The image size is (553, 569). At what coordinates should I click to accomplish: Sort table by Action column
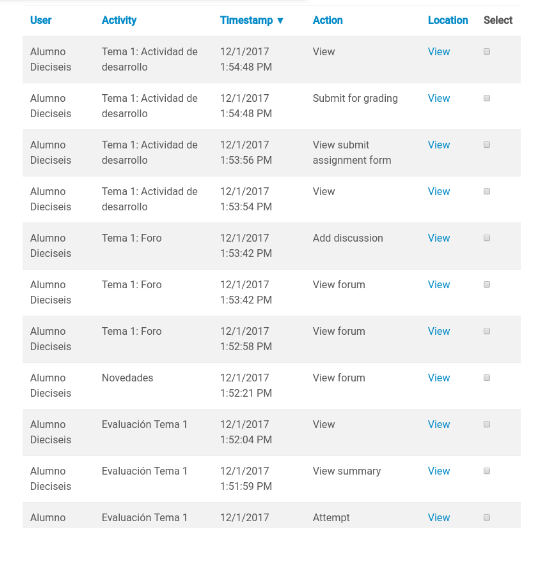tap(328, 20)
